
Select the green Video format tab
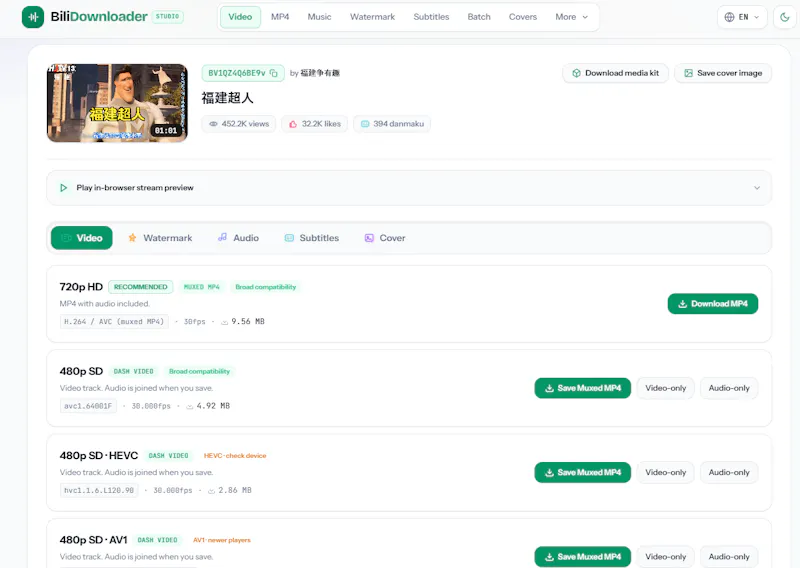coord(82,238)
